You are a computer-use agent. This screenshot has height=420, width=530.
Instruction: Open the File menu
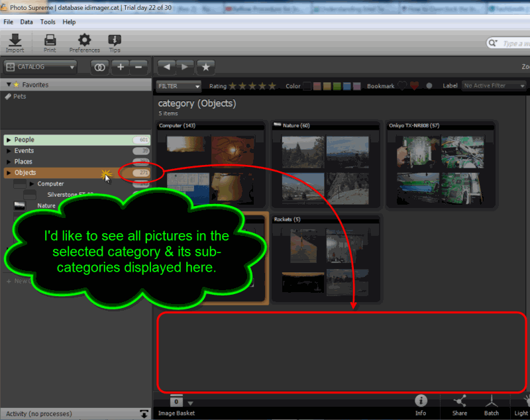point(8,22)
